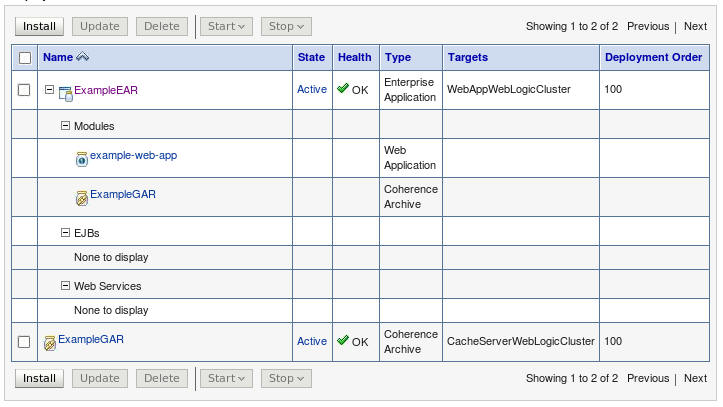Collapse the Web Services section
This screenshot has height=407, width=723.
[x=66, y=286]
